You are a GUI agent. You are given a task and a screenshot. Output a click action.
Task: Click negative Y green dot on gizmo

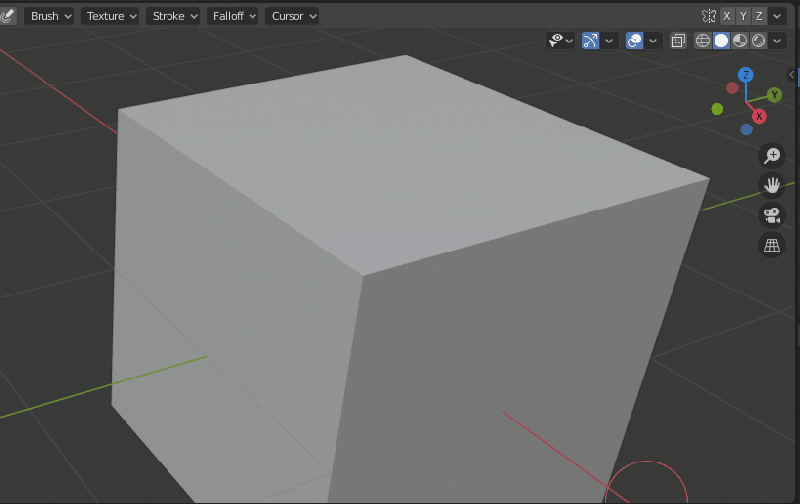717,109
